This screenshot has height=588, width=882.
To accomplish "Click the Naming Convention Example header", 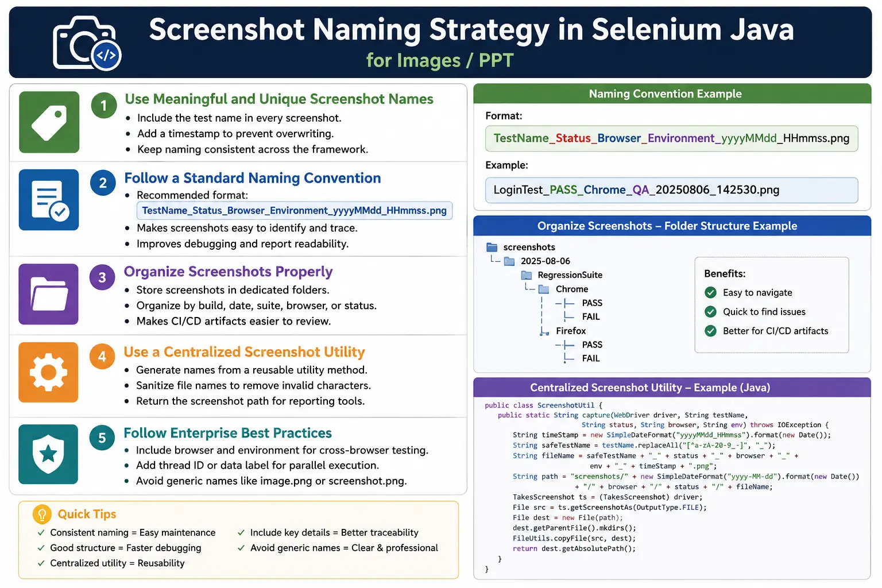I will [672, 94].
